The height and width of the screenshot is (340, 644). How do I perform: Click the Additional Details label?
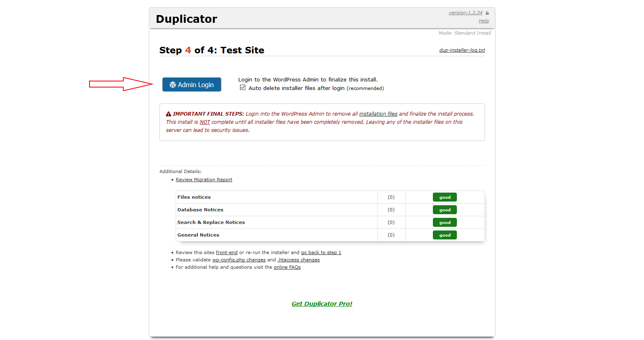180,171
